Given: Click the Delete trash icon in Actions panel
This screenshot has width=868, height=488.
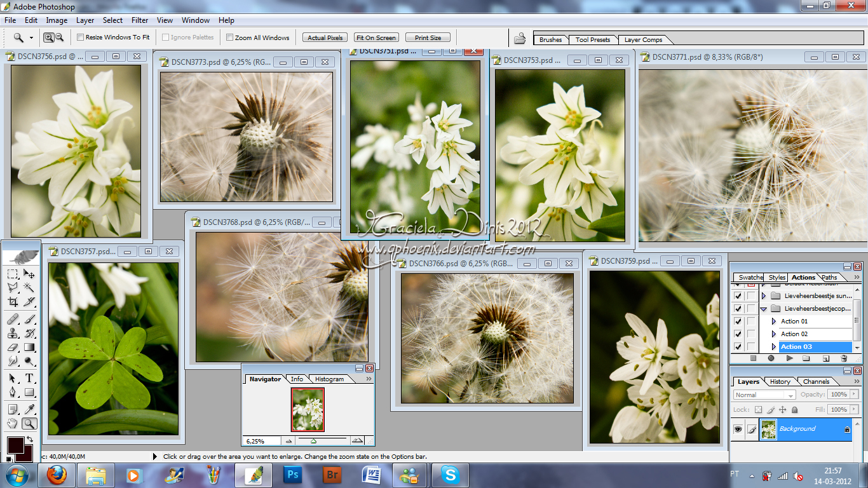Looking at the screenshot, I should pos(844,358).
